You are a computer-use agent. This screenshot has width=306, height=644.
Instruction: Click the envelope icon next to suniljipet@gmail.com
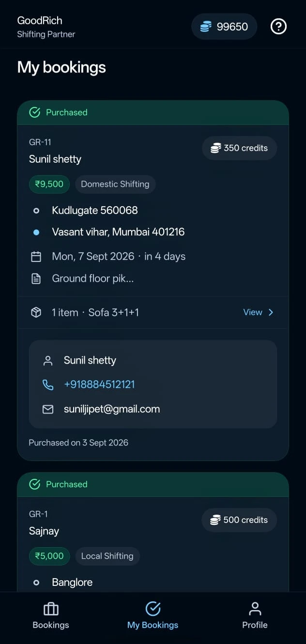click(48, 409)
